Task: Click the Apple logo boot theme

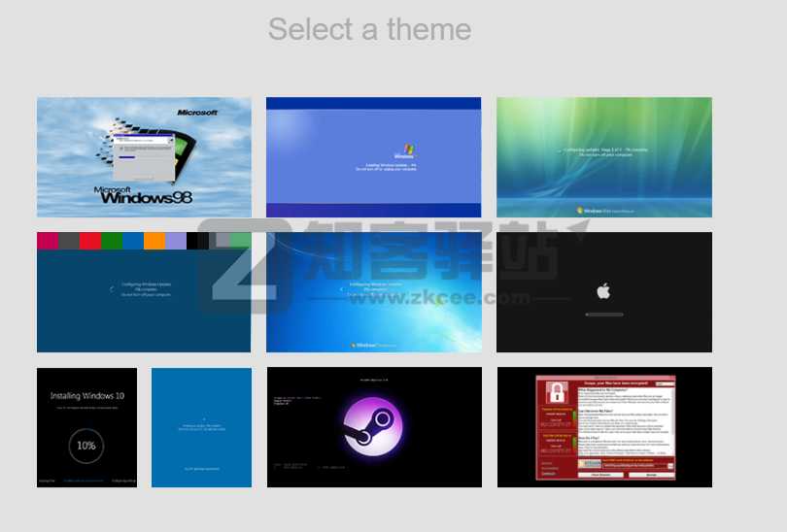Action: [x=603, y=291]
